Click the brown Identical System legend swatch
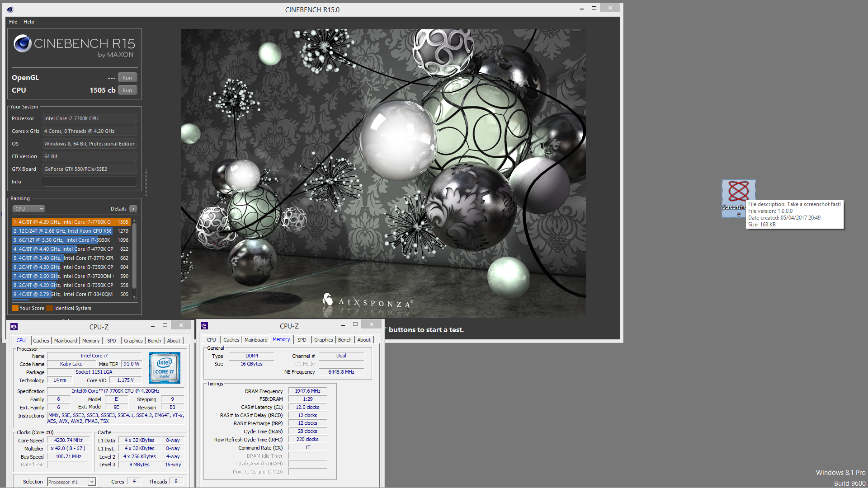868x488 pixels. [50, 308]
